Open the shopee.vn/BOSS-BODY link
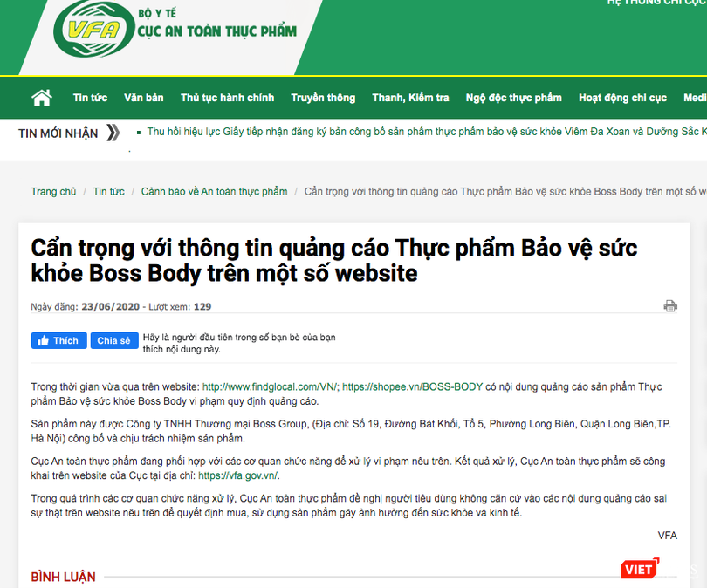Image resolution: width=707 pixels, height=588 pixels. click(x=413, y=386)
